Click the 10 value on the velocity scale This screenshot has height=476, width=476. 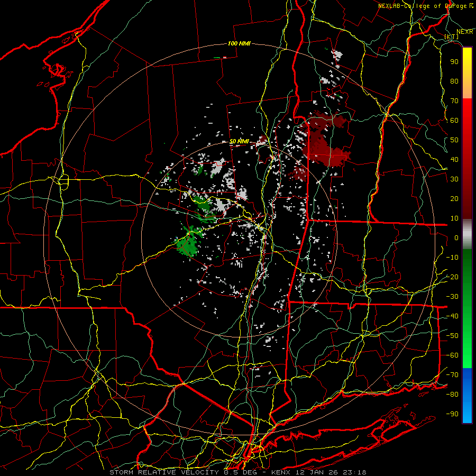click(x=454, y=218)
